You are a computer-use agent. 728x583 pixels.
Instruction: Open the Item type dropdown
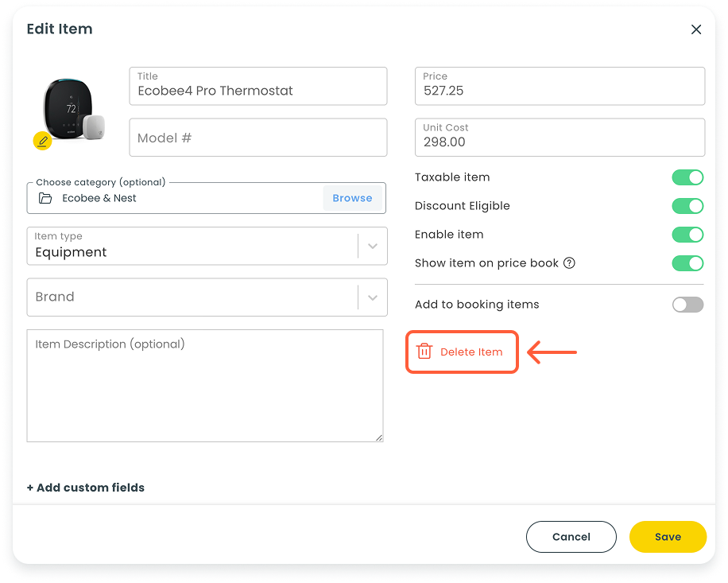coord(372,246)
